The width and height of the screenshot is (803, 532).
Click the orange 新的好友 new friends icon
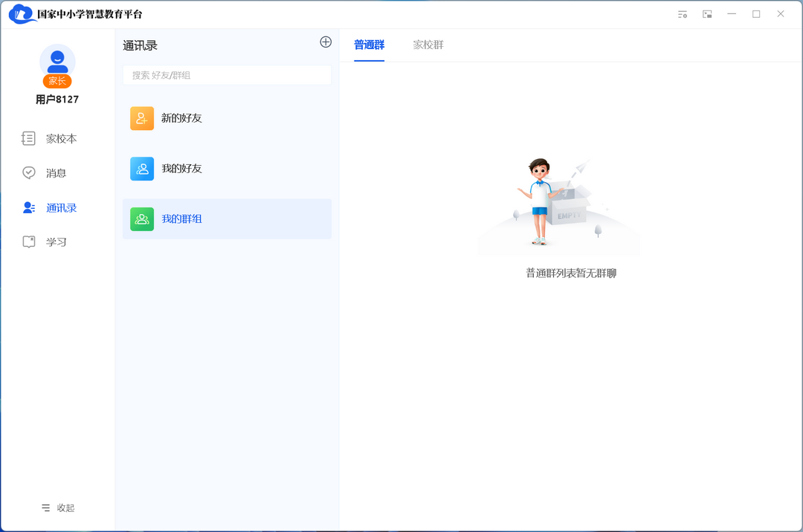pos(142,118)
